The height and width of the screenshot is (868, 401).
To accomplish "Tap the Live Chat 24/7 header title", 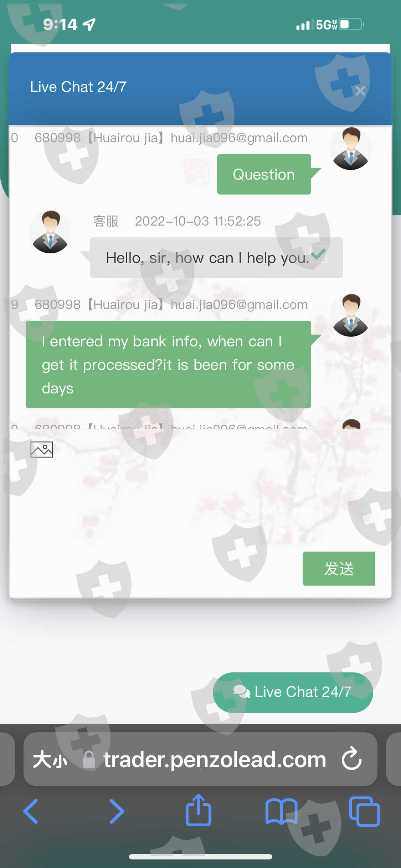I will [x=78, y=87].
